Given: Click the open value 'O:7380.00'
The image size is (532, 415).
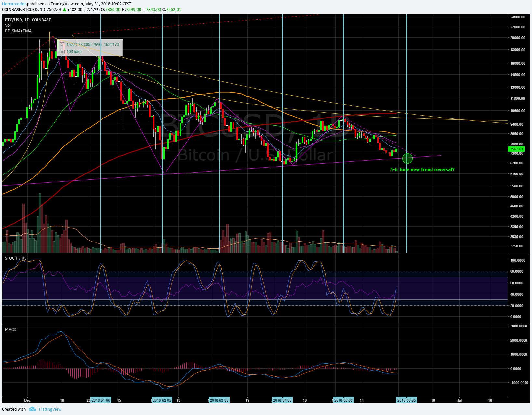Looking at the screenshot, I should 111,10.
